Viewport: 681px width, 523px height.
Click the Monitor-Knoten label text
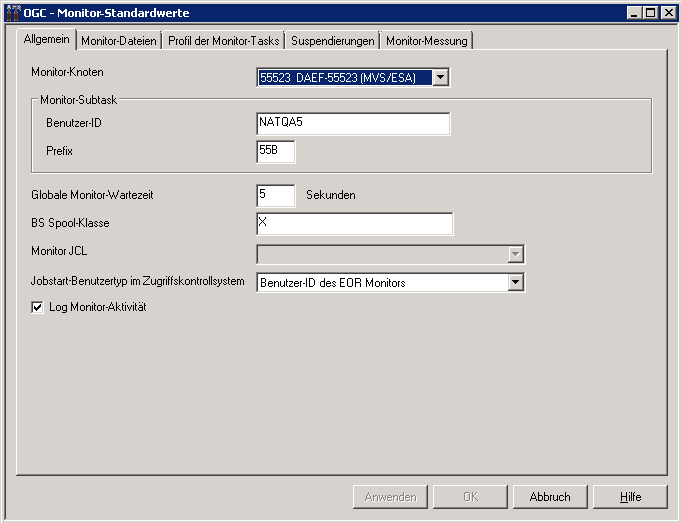[x=67, y=72]
